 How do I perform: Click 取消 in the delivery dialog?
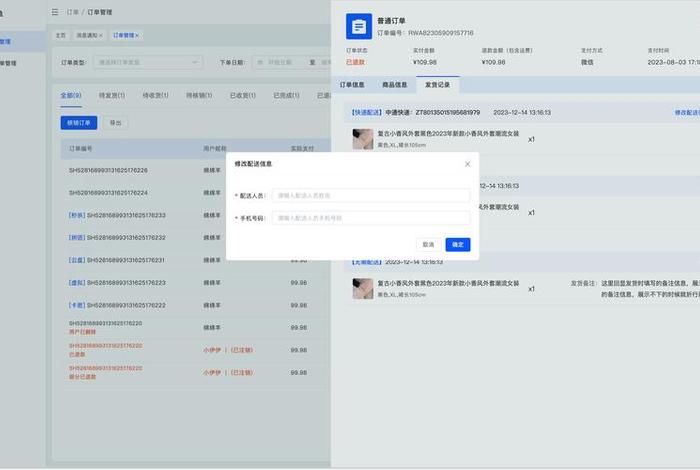click(x=428, y=245)
